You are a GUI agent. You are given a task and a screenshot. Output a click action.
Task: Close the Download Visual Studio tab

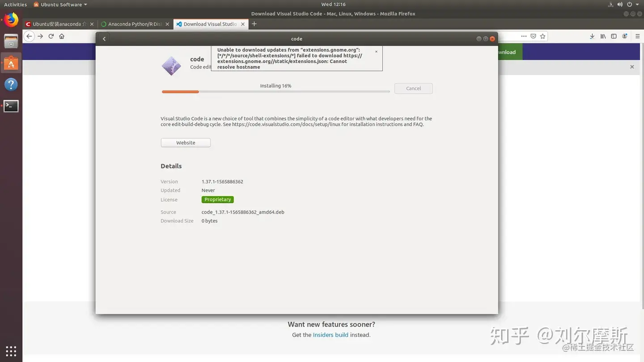(243, 24)
